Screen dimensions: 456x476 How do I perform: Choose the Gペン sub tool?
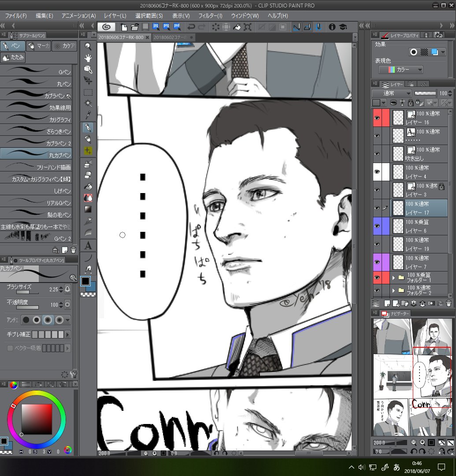pyautogui.click(x=36, y=71)
